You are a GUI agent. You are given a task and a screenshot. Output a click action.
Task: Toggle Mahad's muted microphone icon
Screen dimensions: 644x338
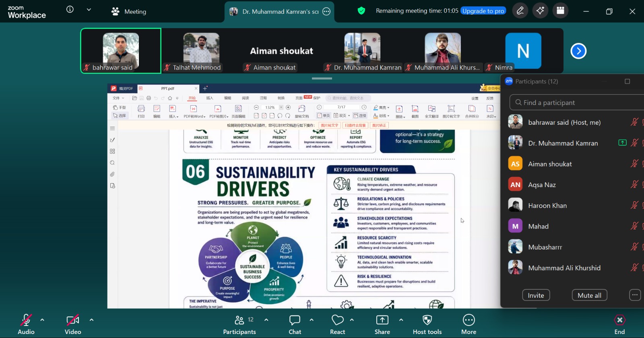point(634,226)
